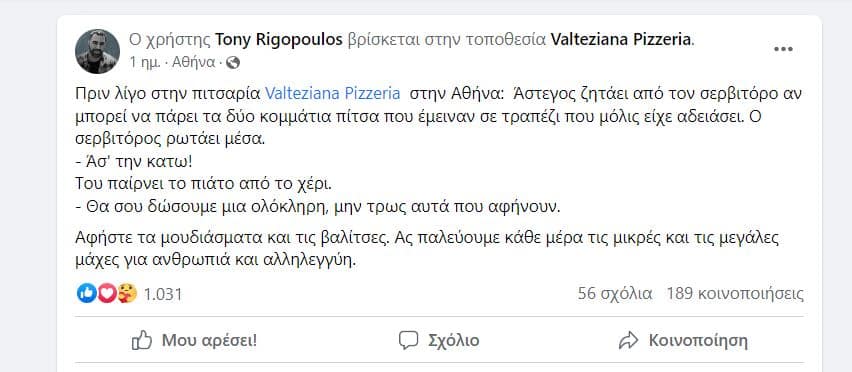Click Tony Rigopoulos profile picture
Viewport: 852px width, 372px height.
point(97,51)
